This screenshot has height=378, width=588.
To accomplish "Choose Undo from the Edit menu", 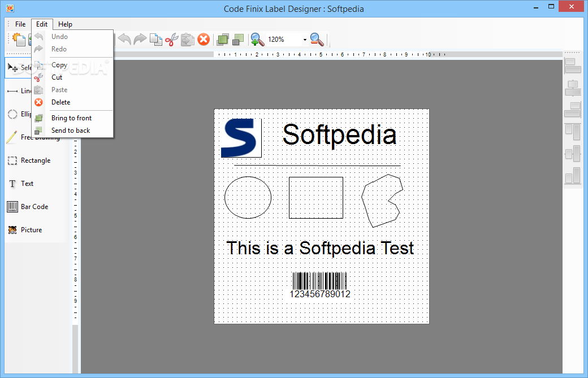I will [x=72, y=37].
